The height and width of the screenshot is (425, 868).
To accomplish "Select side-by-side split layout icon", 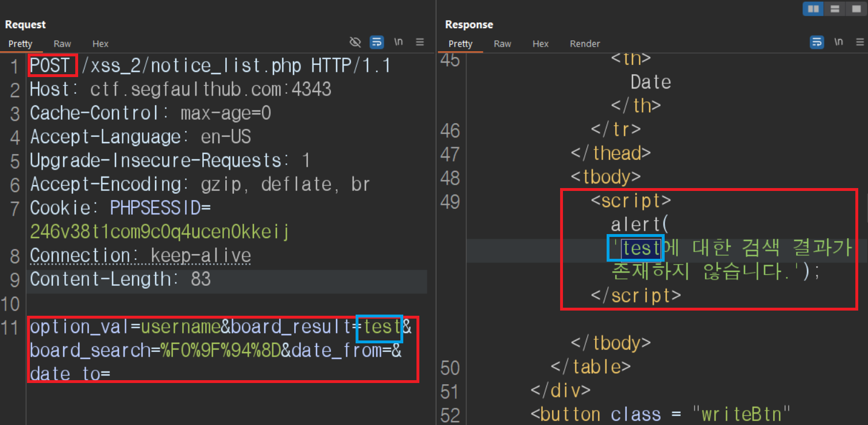I will point(813,9).
